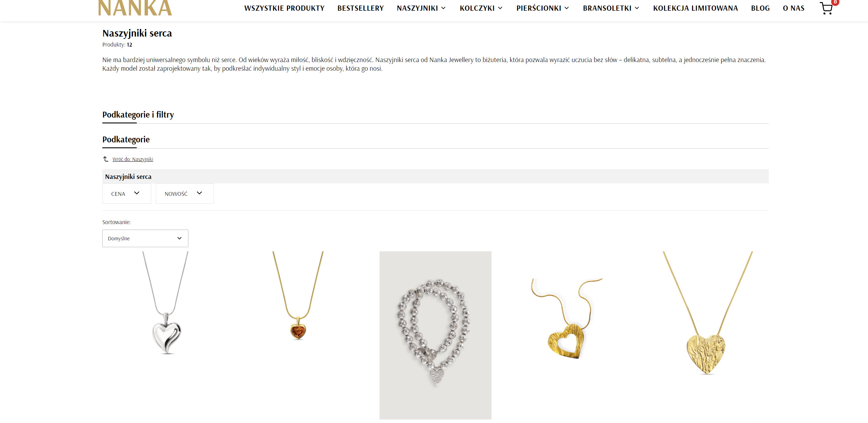
Task: Click the NANKA logo
Action: point(135,8)
